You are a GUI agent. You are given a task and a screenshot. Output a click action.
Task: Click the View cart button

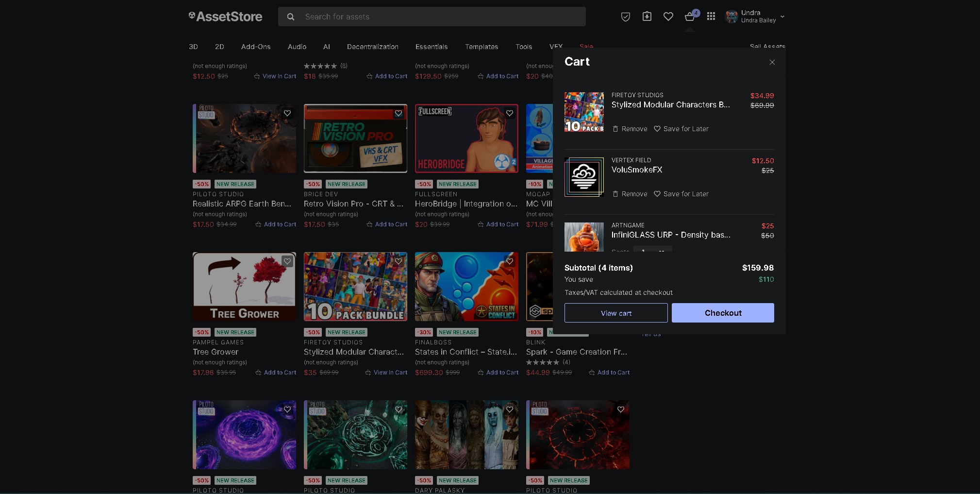point(615,313)
